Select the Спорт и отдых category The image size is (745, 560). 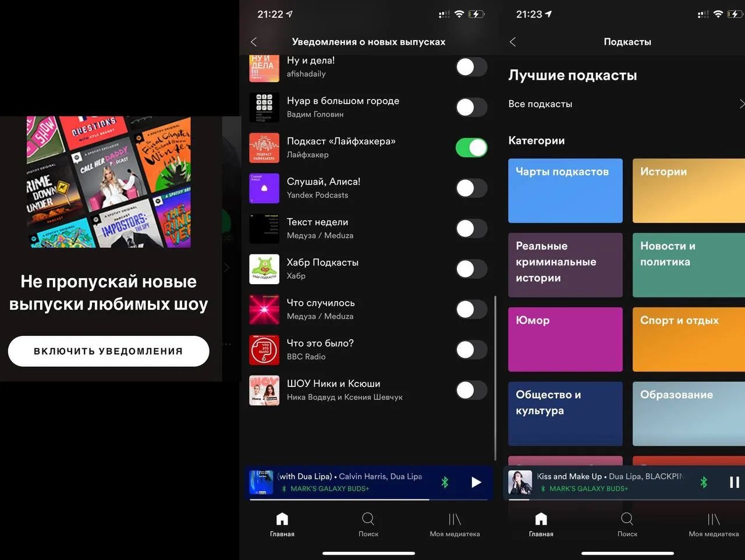(x=689, y=339)
